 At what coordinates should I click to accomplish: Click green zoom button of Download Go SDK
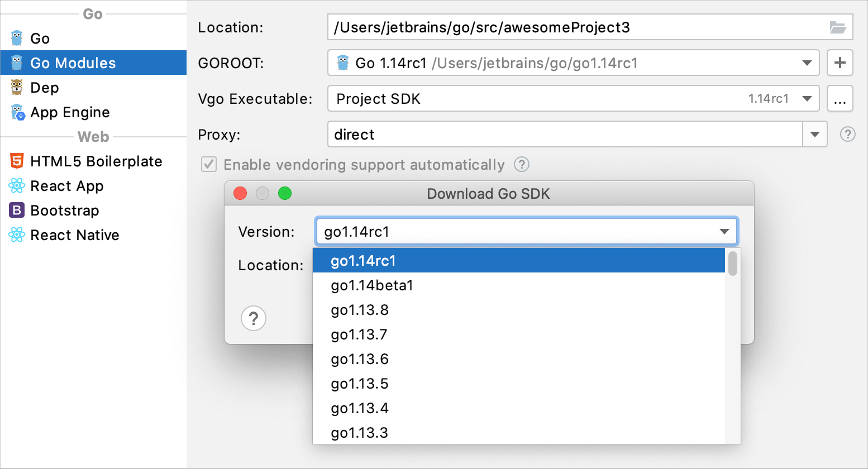click(x=285, y=193)
